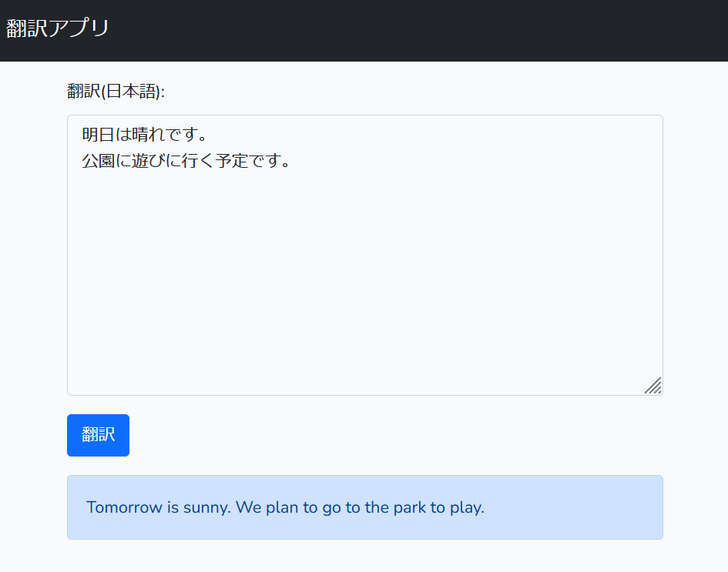Grab the textarea resize handle in its corner

click(653, 386)
